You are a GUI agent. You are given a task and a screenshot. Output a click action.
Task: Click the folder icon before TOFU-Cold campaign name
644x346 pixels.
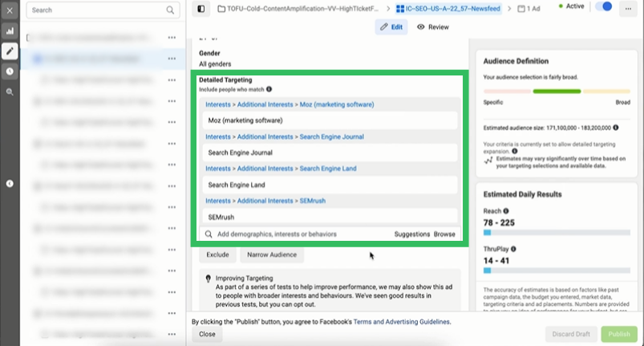(x=221, y=9)
